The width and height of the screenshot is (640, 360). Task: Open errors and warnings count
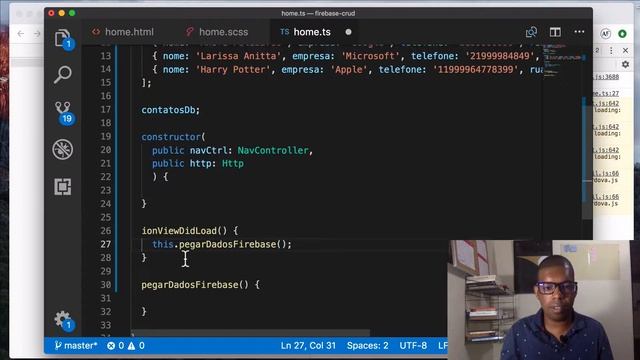pyautogui.click(x=126, y=346)
